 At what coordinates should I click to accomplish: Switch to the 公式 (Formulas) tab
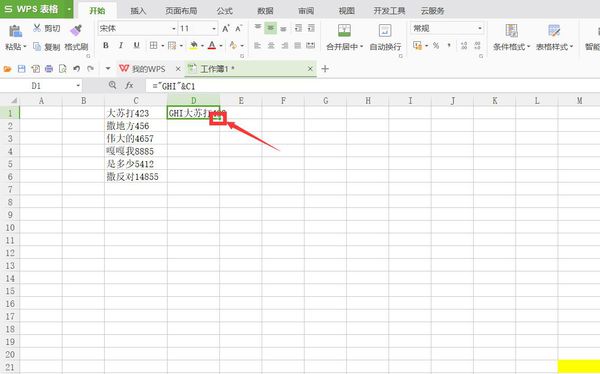[x=224, y=11]
